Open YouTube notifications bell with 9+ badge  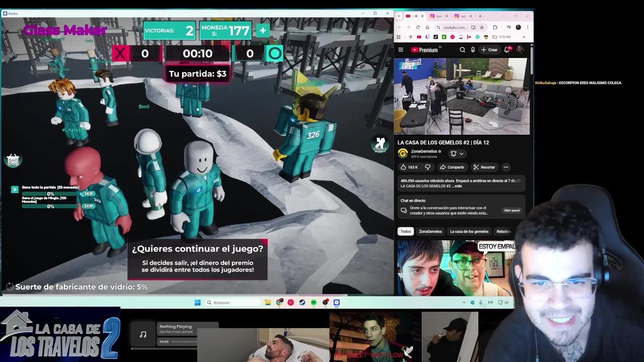tap(508, 49)
